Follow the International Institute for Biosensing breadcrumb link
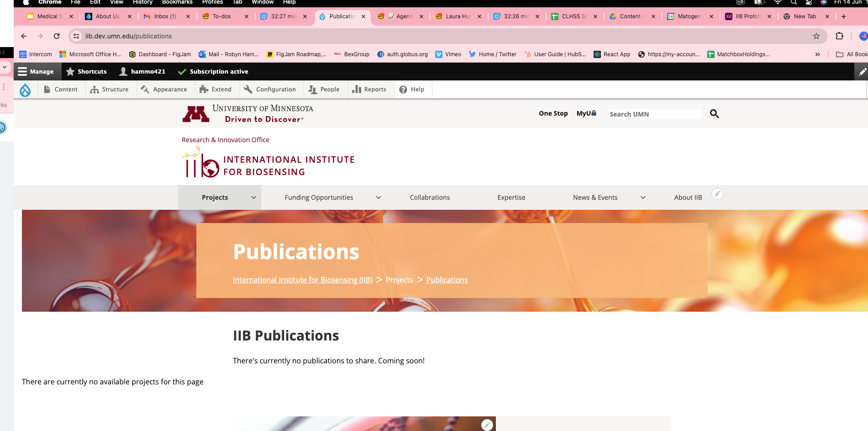Image resolution: width=868 pixels, height=431 pixels. (302, 280)
